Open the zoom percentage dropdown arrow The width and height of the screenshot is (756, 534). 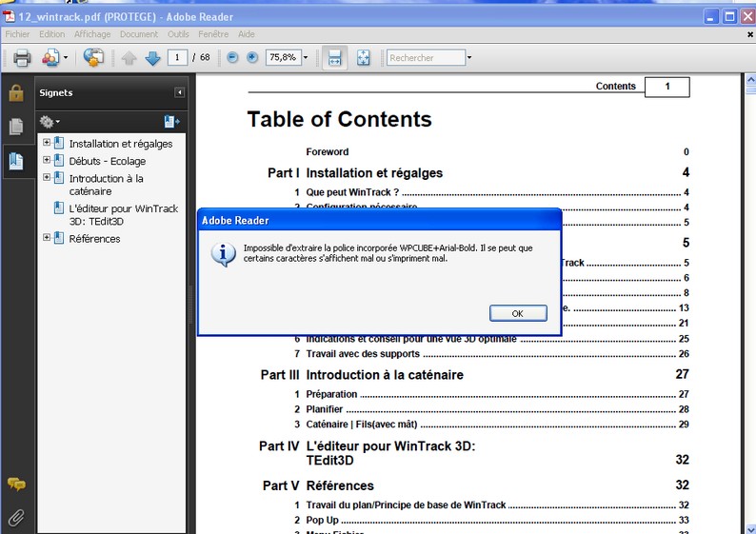pyautogui.click(x=306, y=58)
